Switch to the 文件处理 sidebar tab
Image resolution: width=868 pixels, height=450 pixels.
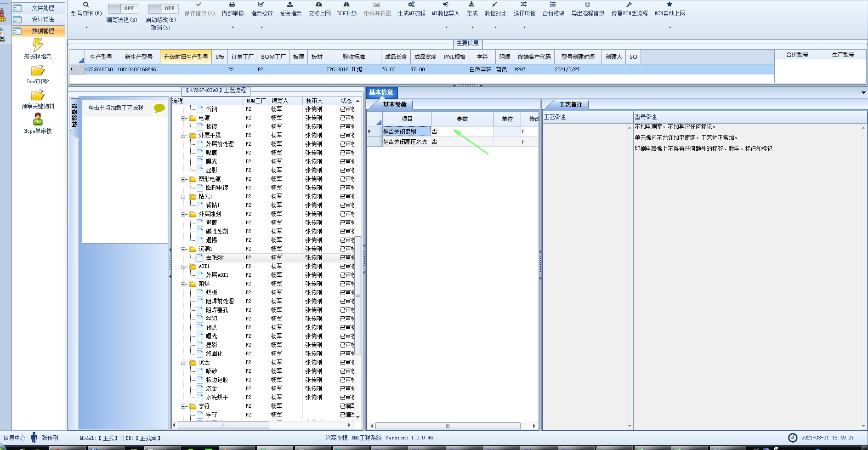tap(39, 8)
